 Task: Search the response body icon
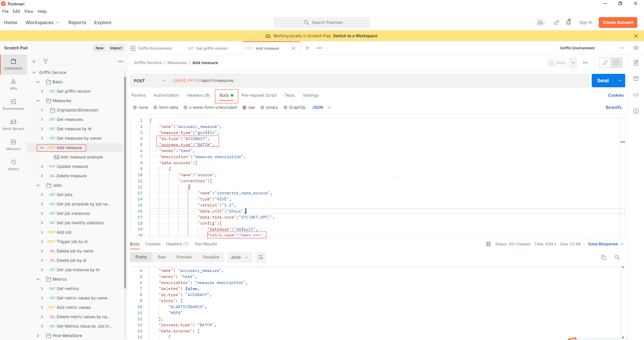point(617,257)
